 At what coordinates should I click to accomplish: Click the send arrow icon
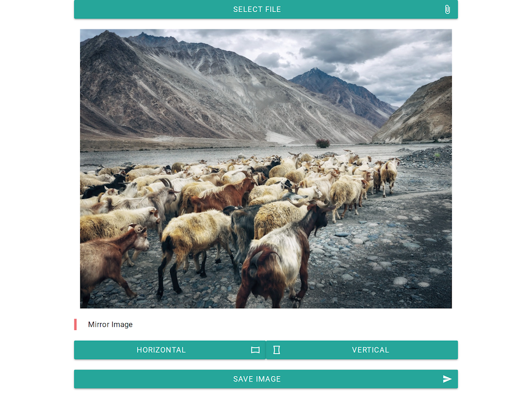click(x=447, y=379)
